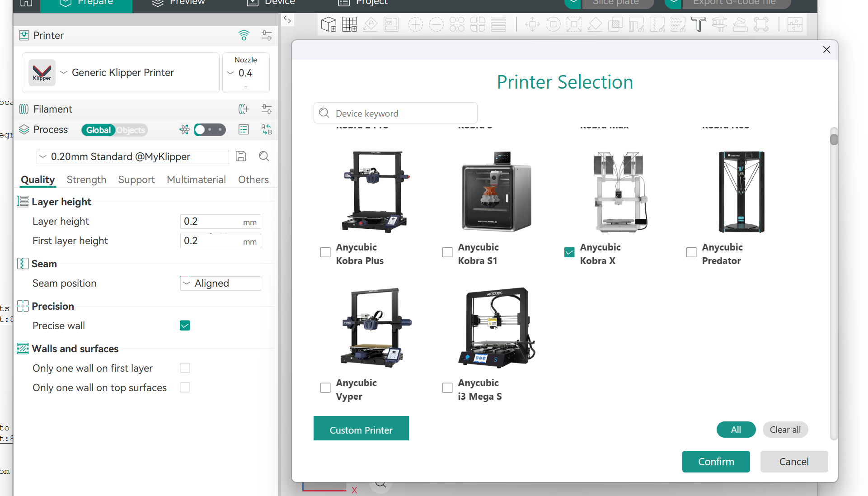Click the Device keyword search field

395,113
